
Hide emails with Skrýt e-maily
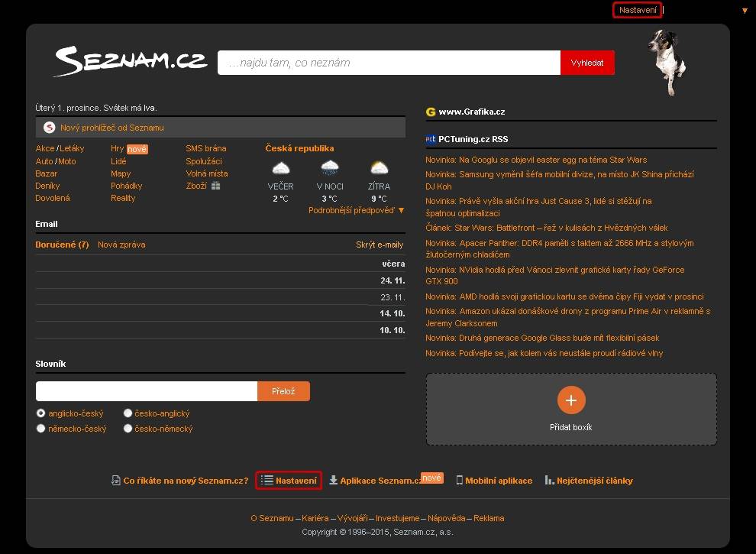[380, 245]
